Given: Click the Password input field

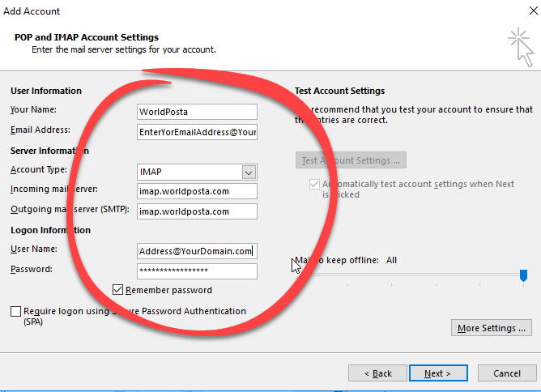Looking at the screenshot, I should click(x=197, y=271).
